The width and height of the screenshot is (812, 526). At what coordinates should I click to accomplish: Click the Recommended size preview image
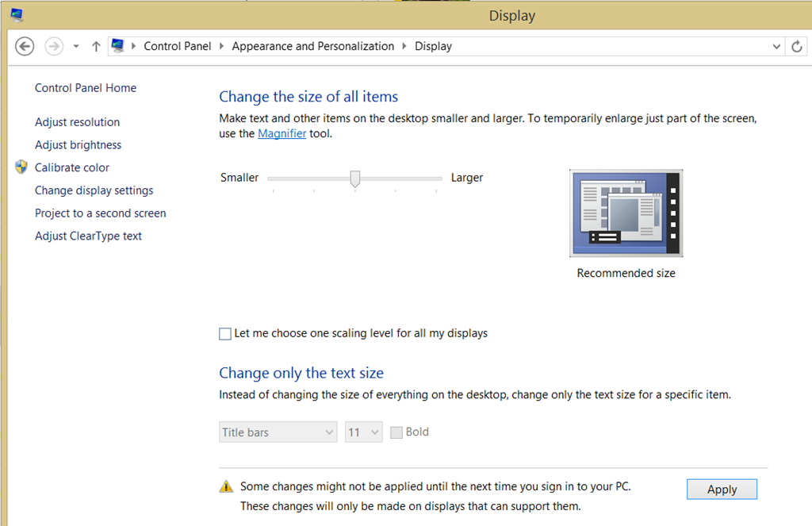(626, 213)
